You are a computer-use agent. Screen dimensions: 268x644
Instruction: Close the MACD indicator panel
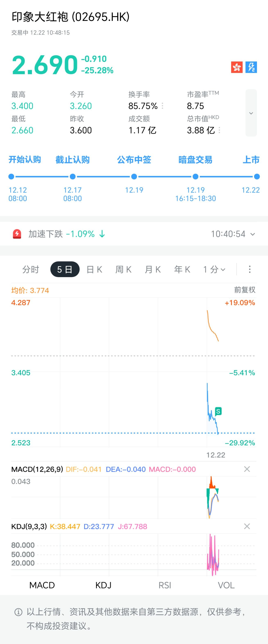coord(247,469)
